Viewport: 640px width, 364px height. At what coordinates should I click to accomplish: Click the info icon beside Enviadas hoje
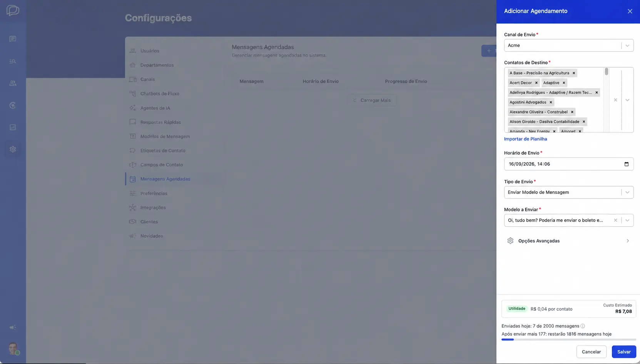coord(583,326)
